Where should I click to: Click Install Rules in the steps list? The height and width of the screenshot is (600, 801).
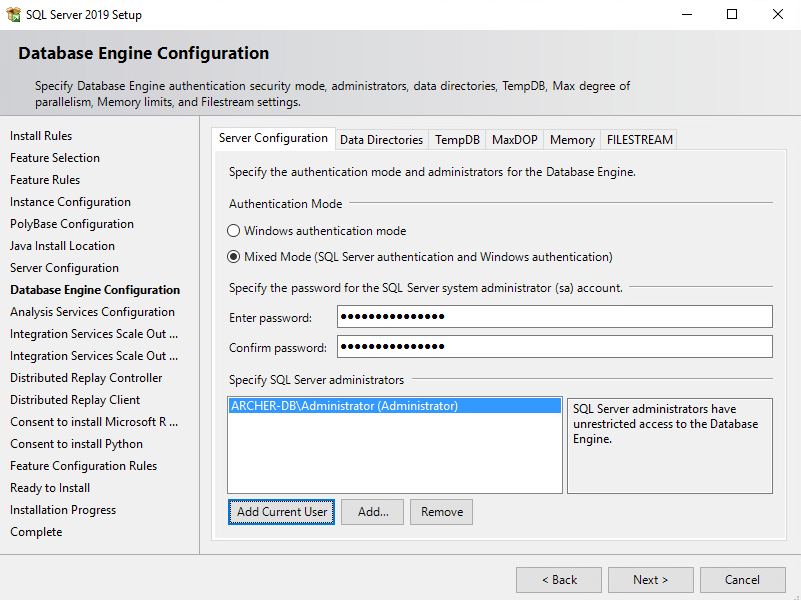41,136
